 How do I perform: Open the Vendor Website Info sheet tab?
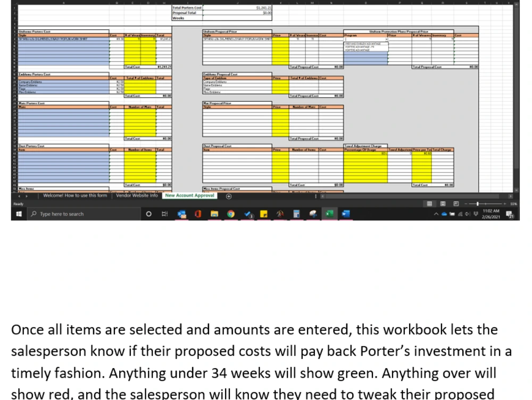[137, 195]
